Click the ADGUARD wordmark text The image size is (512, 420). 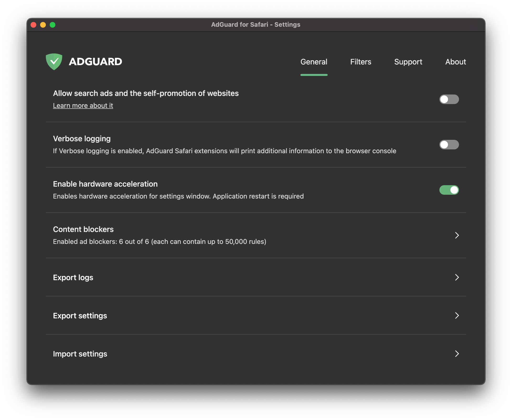click(x=95, y=62)
